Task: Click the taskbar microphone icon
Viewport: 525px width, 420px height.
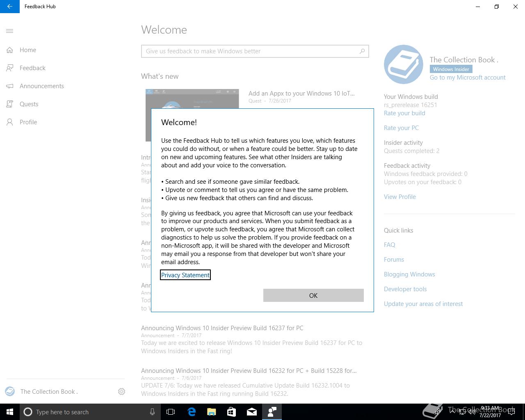Action: click(x=152, y=412)
